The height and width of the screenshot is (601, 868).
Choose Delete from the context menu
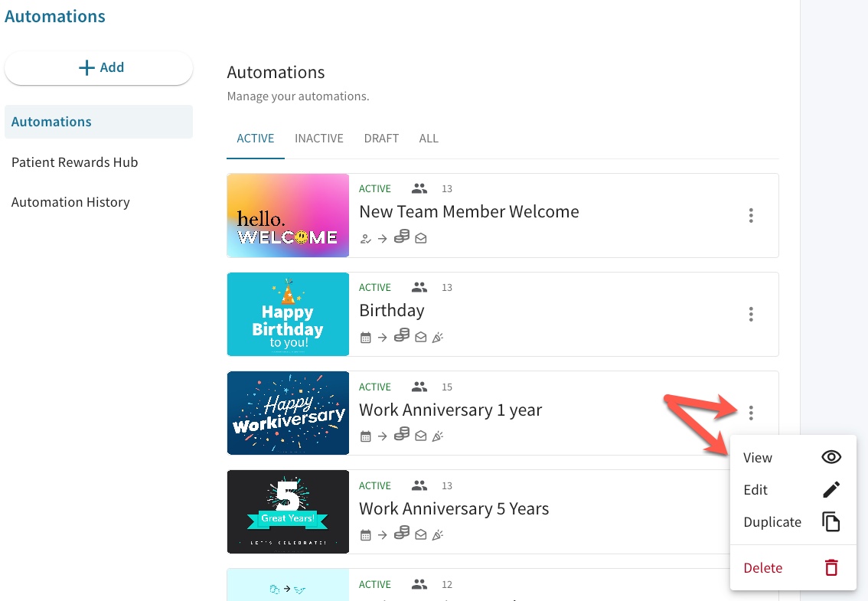tap(793, 568)
